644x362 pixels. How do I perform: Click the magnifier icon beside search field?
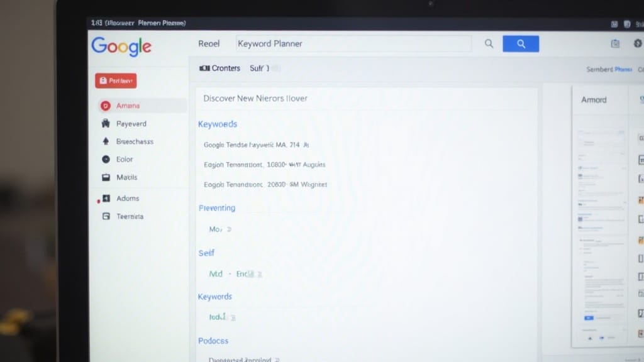click(489, 43)
